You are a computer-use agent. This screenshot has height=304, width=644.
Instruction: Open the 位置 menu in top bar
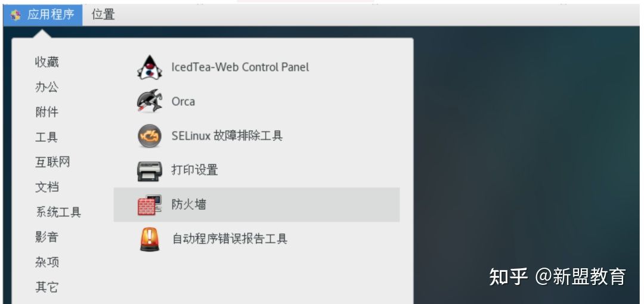(103, 15)
